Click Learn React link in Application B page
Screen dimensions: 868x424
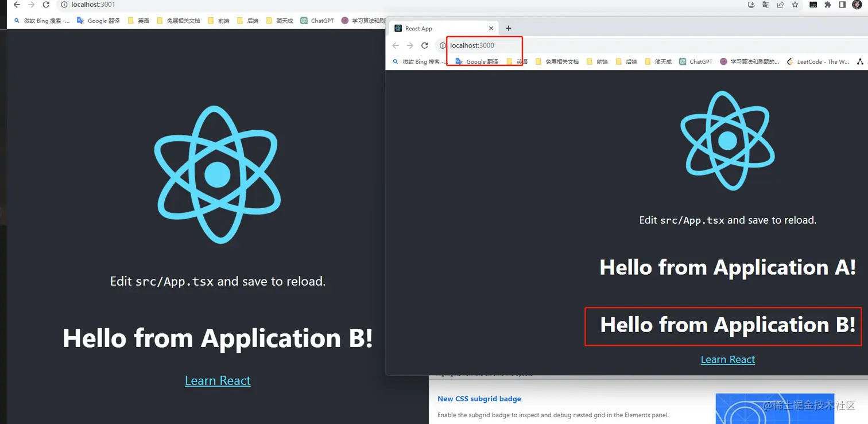pyautogui.click(x=218, y=380)
